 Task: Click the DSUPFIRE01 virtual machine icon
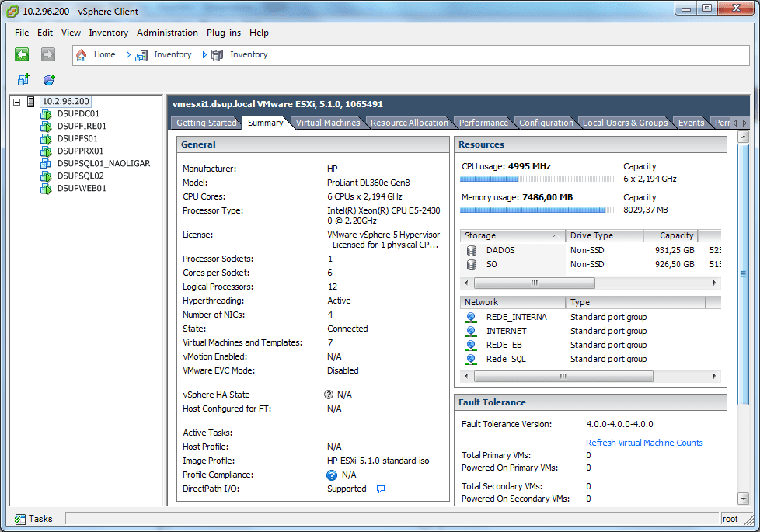[46, 127]
